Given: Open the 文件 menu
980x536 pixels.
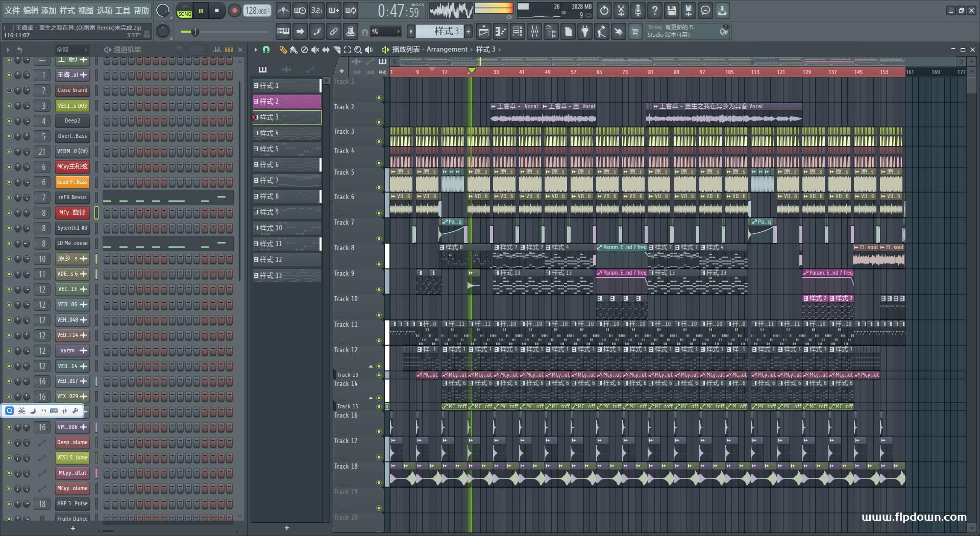Looking at the screenshot, I should 12,10.
